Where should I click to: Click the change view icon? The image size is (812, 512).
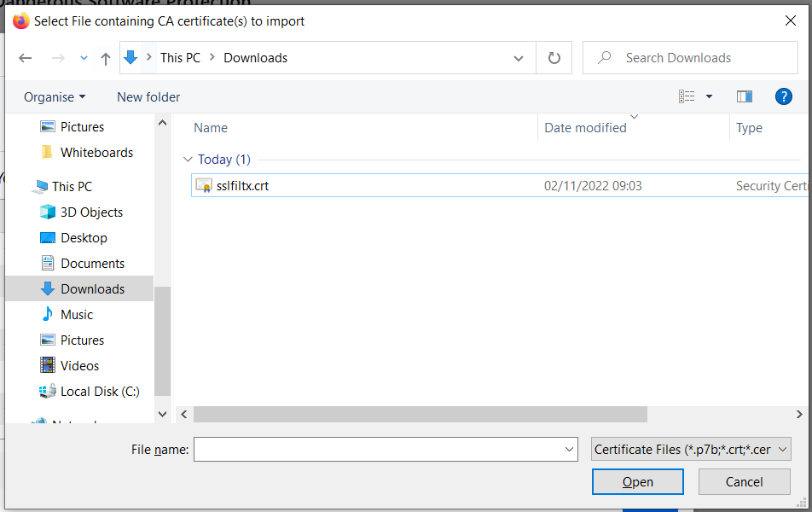coord(687,96)
